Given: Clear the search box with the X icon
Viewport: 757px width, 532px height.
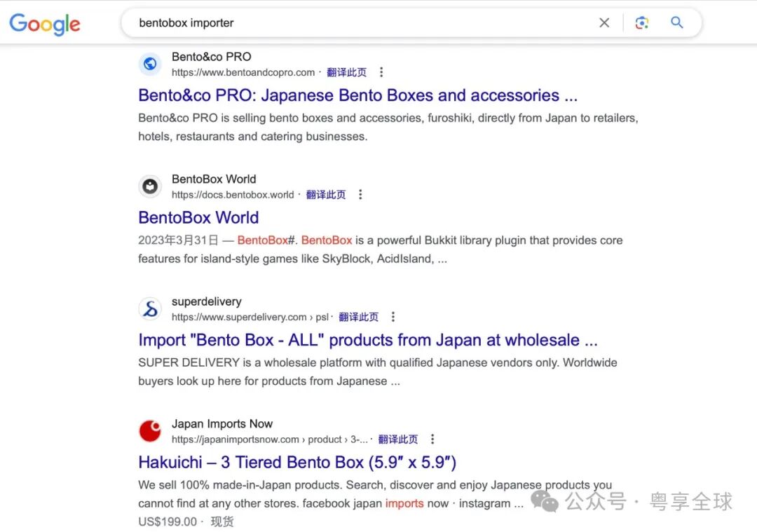Looking at the screenshot, I should click(x=604, y=22).
